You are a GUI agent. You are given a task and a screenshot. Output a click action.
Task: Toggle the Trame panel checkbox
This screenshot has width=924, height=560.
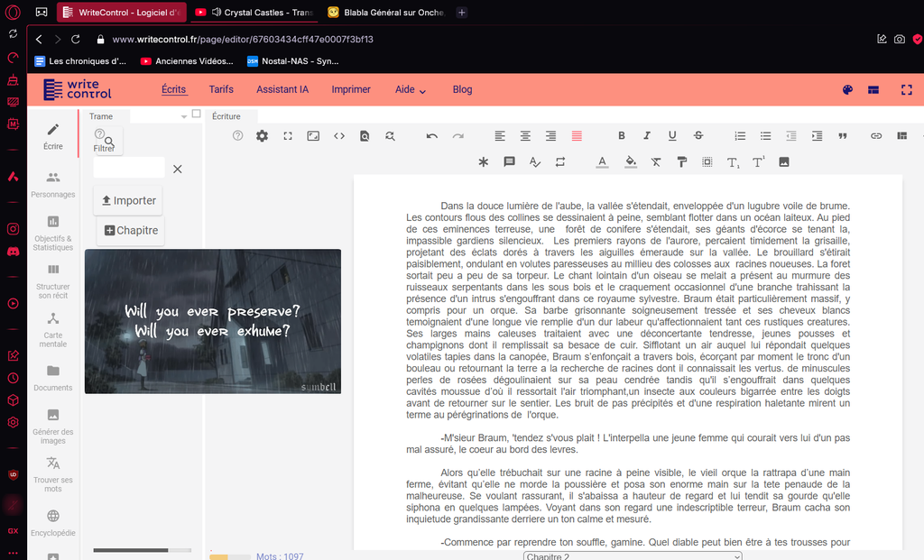197,115
